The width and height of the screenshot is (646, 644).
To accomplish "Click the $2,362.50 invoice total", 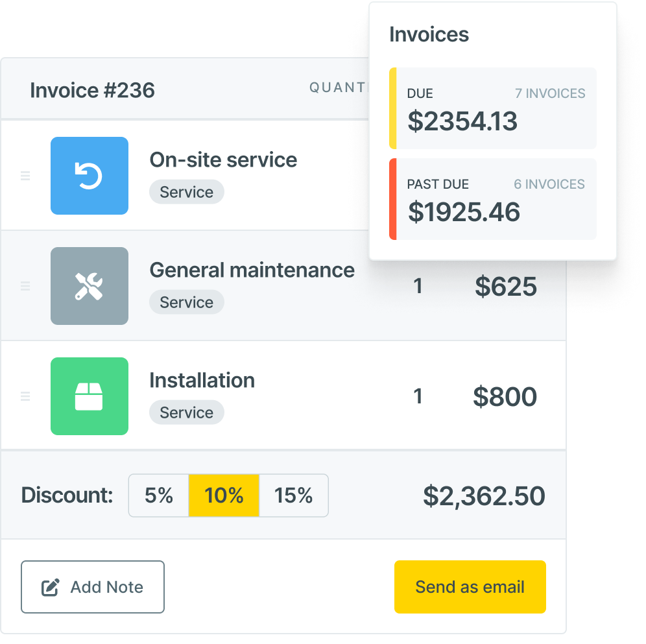I will (x=484, y=495).
